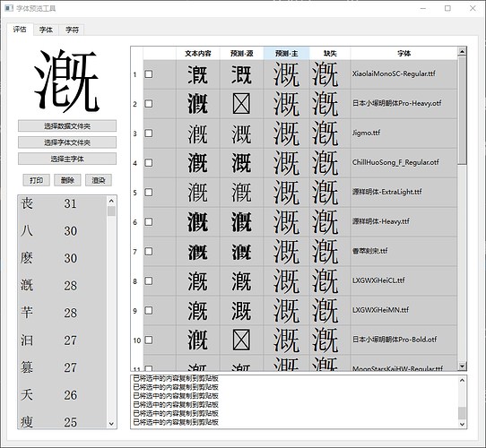
Task: Click log panel scroll up arrow
Action: [x=462, y=380]
